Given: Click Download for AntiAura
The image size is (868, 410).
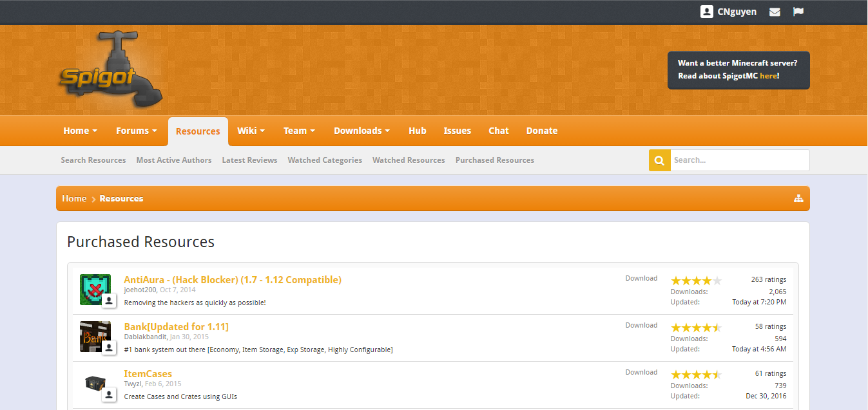Looking at the screenshot, I should tap(641, 278).
